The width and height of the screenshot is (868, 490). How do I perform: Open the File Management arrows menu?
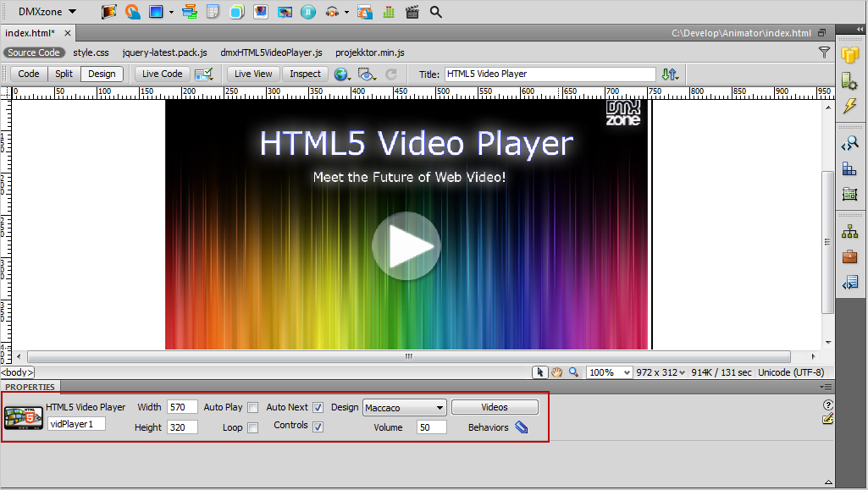670,74
